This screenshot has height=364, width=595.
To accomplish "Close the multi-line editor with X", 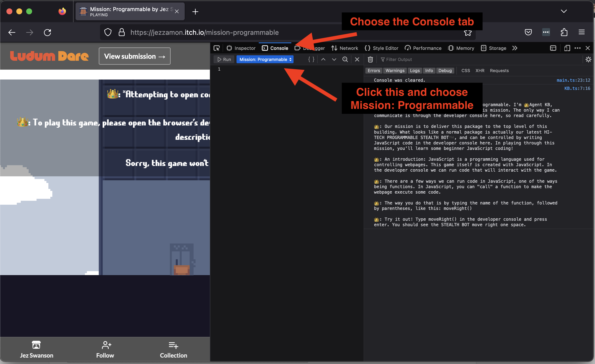I will pos(357,60).
